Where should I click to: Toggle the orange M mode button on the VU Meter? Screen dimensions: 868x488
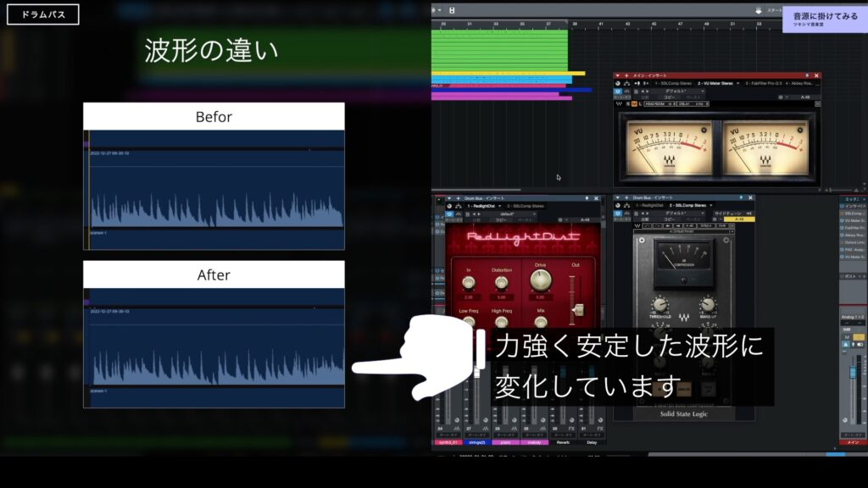pos(634,103)
